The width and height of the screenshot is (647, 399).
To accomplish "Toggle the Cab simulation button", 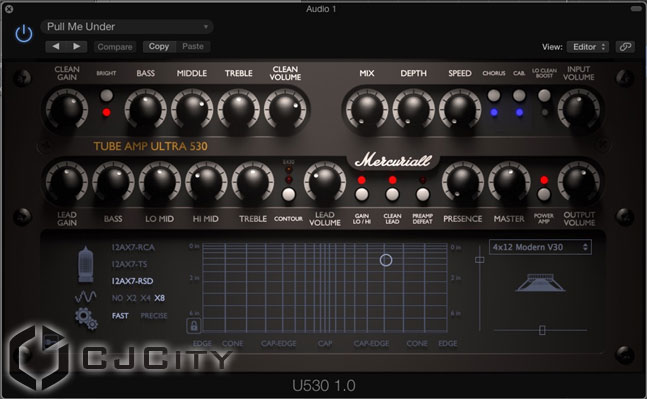I will pos(519,95).
